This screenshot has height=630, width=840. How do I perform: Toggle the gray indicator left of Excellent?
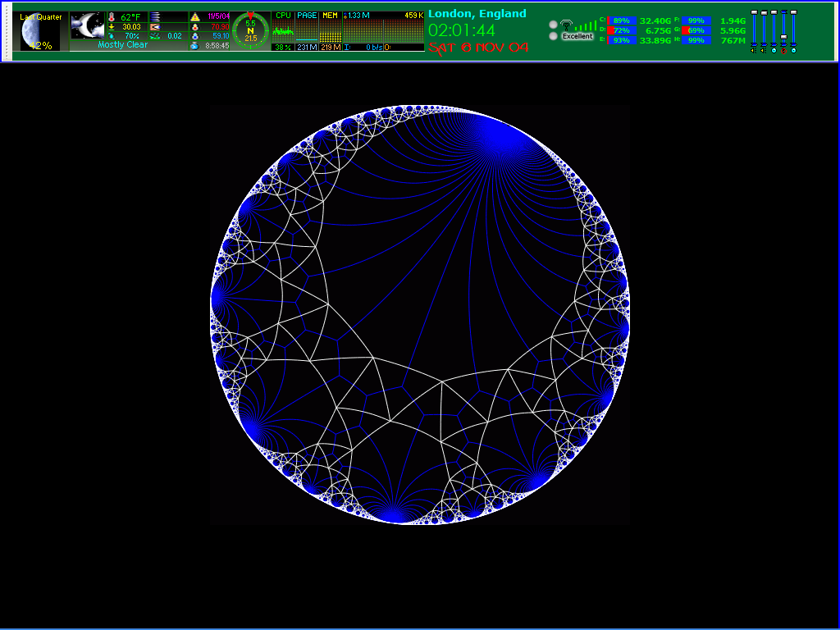point(553,36)
